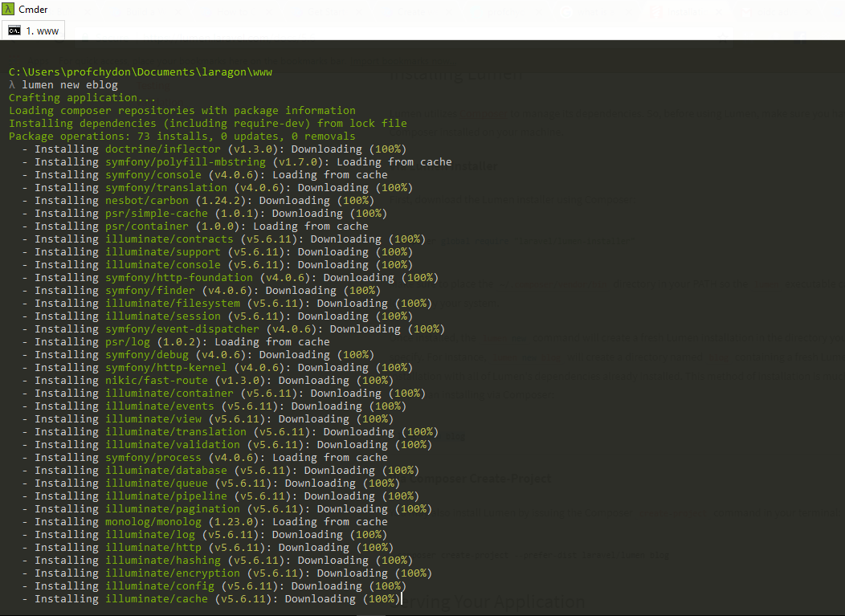Image resolution: width=845 pixels, height=616 pixels.
Task: Click illuminate/console package name
Action: 163,264
